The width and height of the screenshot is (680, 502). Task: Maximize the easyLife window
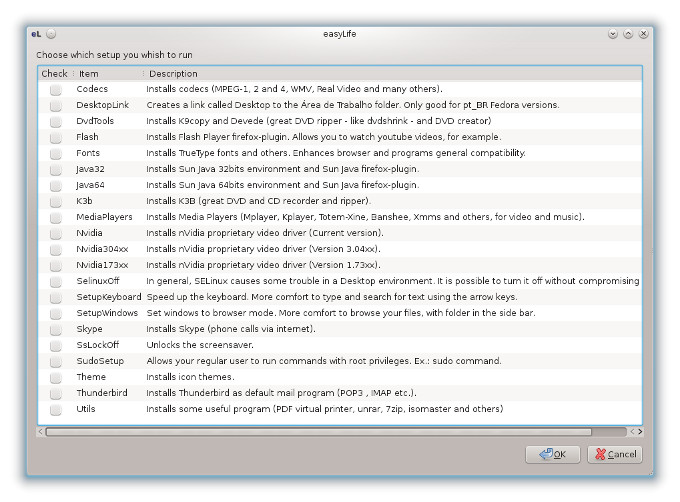(628, 34)
